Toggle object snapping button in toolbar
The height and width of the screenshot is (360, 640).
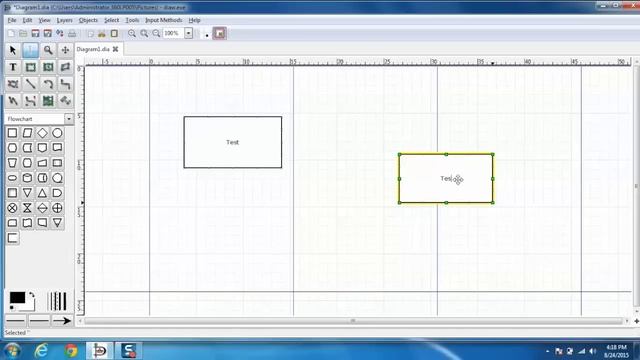220,33
